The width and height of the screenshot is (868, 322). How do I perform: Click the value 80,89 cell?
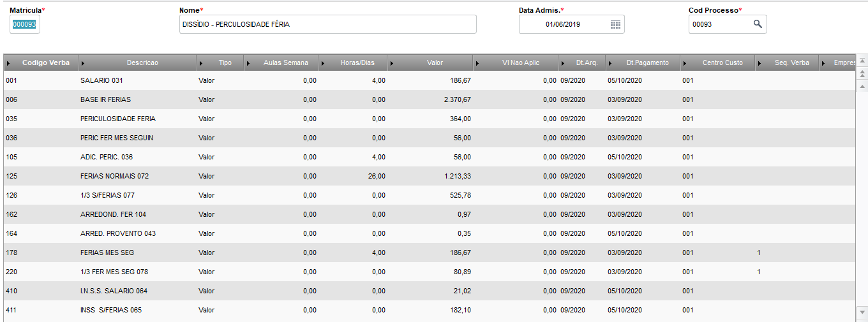click(x=462, y=272)
